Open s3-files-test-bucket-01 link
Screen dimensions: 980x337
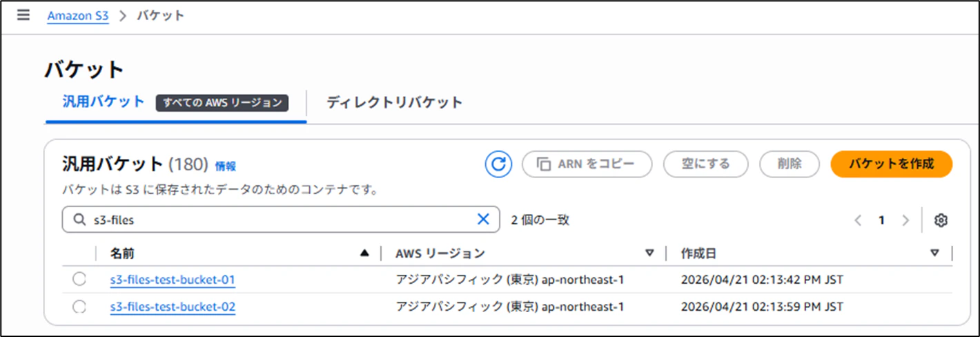coord(173,280)
